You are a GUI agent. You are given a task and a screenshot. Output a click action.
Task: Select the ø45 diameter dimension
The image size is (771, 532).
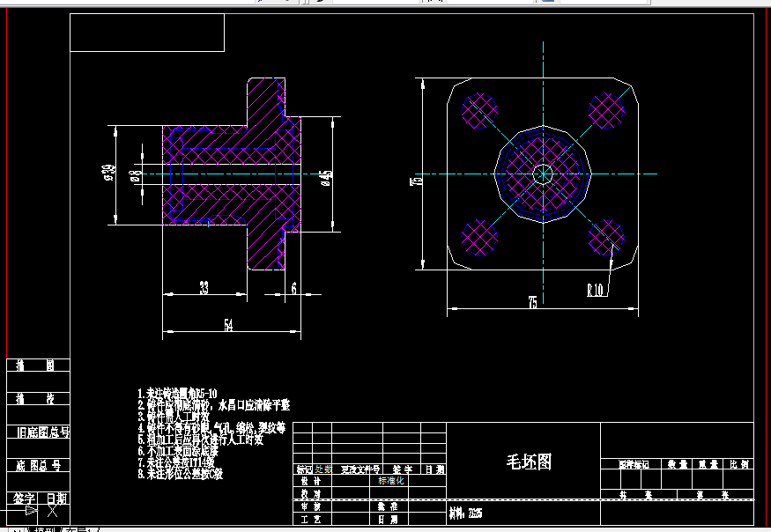[326, 178]
